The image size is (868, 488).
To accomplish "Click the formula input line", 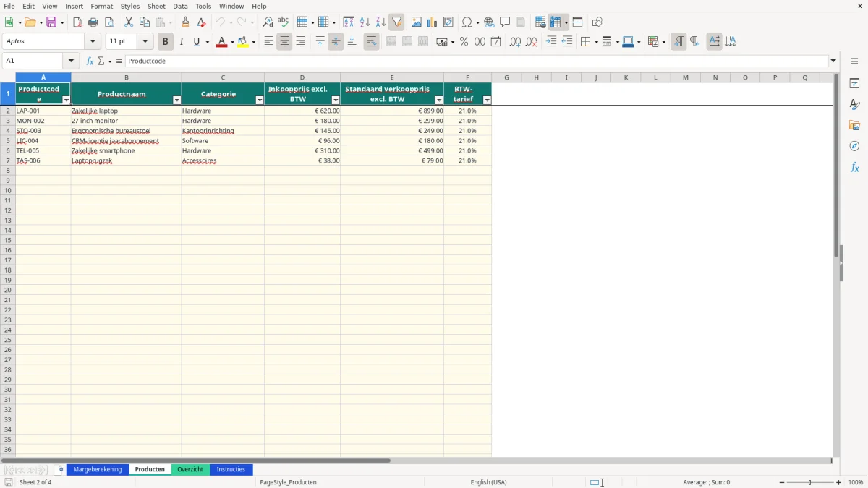I will [x=477, y=61].
